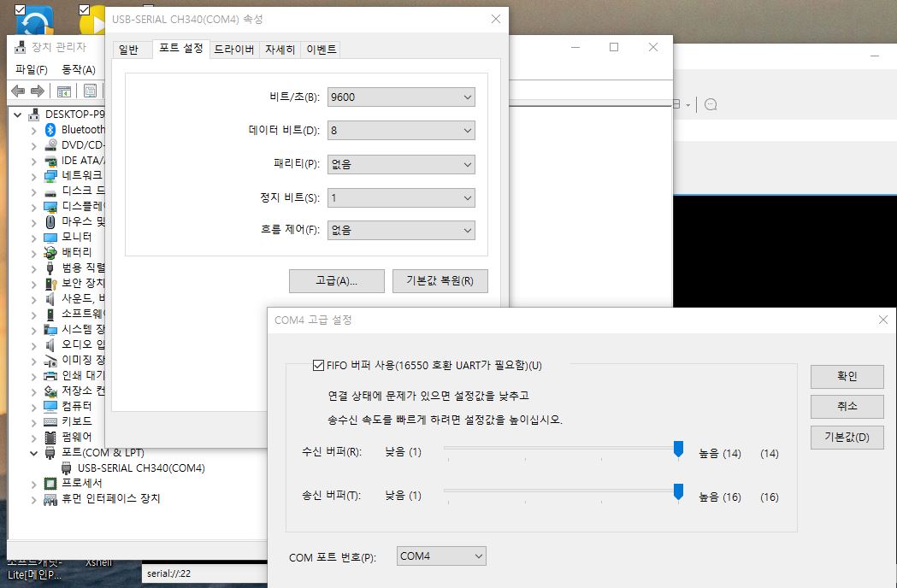Image resolution: width=897 pixels, height=588 pixels.
Task: Click the 송신 버퍼 slider thumb
Action: click(678, 492)
